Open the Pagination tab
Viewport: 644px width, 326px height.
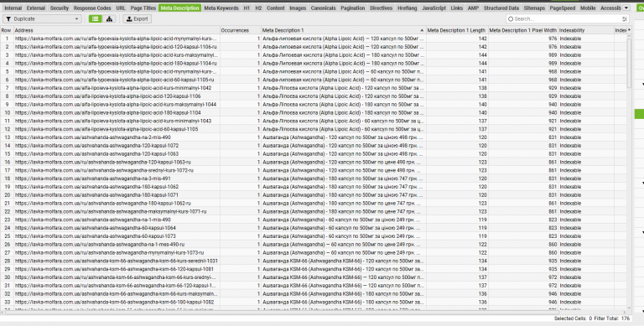pyautogui.click(x=352, y=8)
